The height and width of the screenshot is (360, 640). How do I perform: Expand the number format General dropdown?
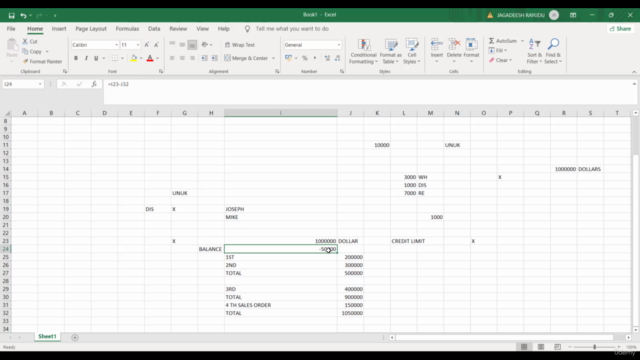(338, 45)
